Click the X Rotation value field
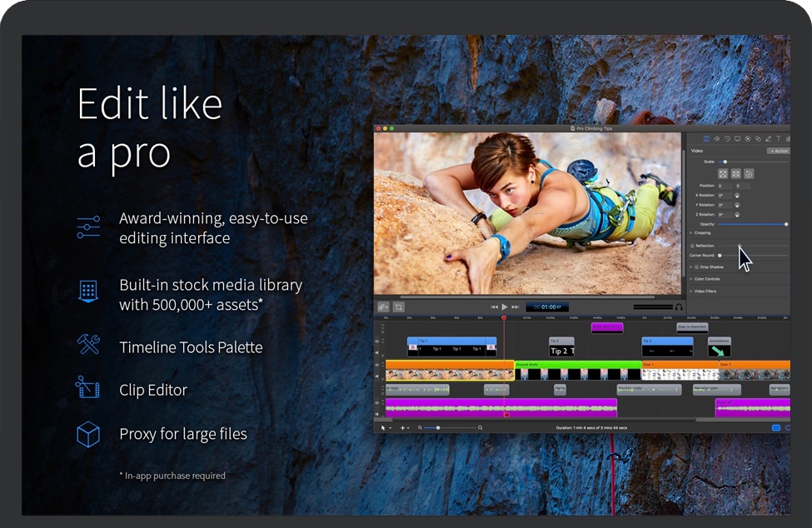 725,195
